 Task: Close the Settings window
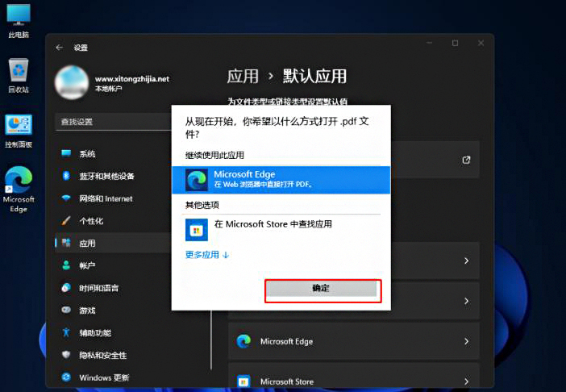coord(481,43)
